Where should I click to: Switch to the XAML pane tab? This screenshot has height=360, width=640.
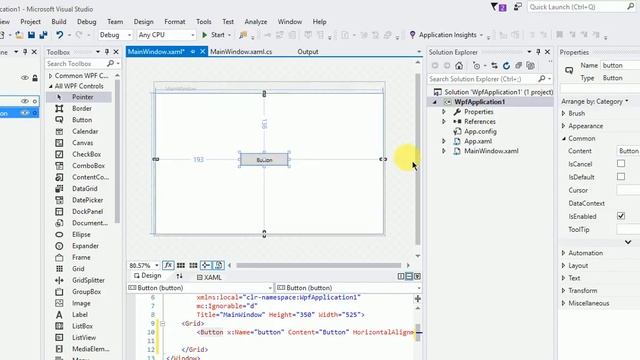[x=209, y=277]
